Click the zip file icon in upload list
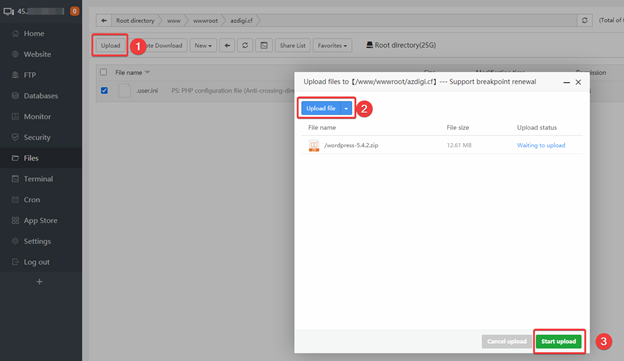The image size is (624, 361). [x=314, y=145]
